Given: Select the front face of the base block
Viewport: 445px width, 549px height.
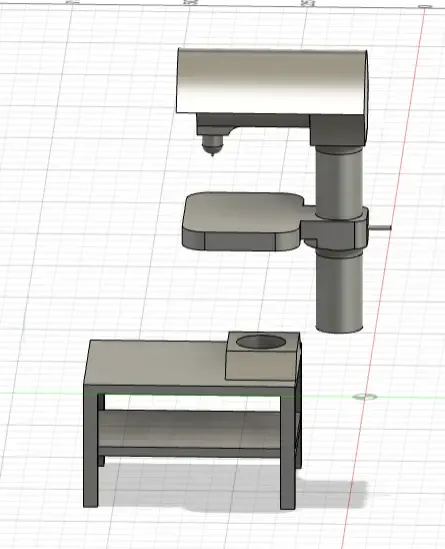Looking at the screenshot, I should (260, 365).
